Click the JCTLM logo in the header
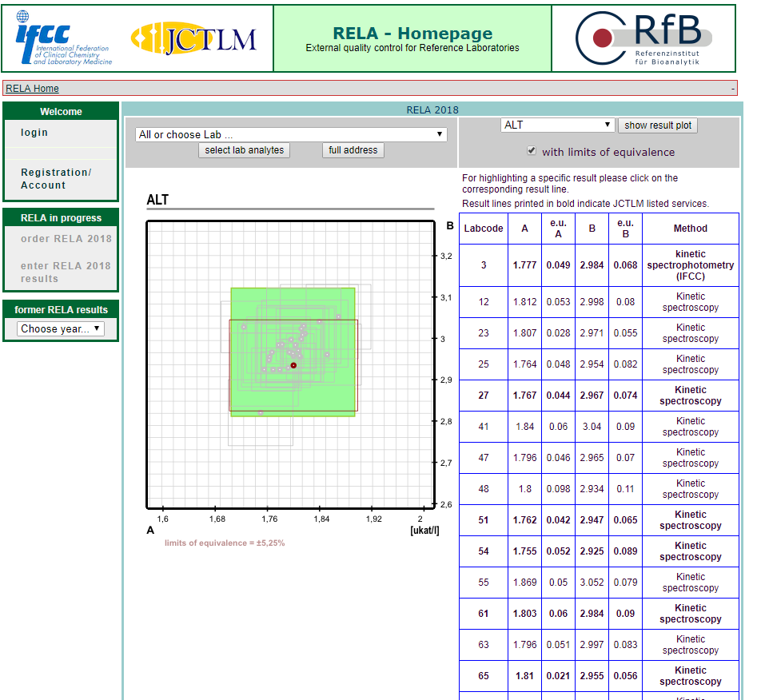This screenshot has width=761, height=700. click(x=193, y=38)
